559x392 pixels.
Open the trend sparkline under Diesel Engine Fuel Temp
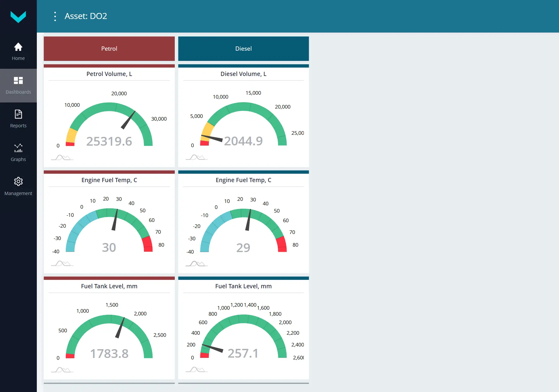click(x=196, y=264)
